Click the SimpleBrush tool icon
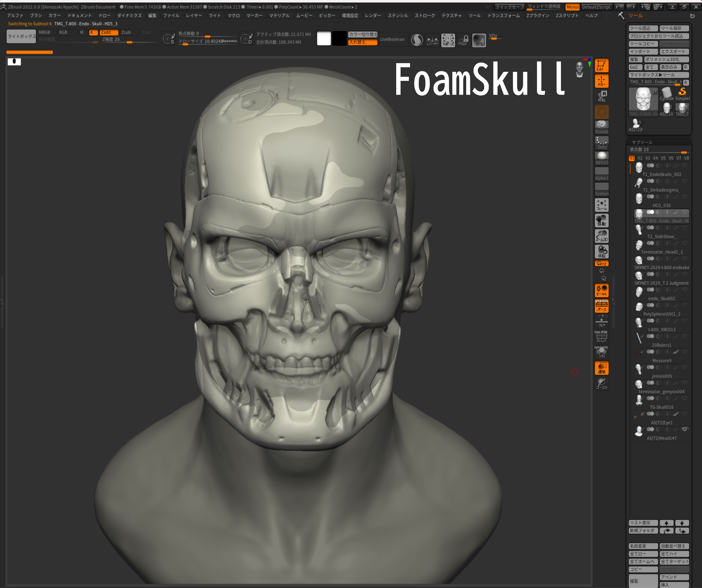Image resolution: width=702 pixels, height=588 pixels. 682,94
